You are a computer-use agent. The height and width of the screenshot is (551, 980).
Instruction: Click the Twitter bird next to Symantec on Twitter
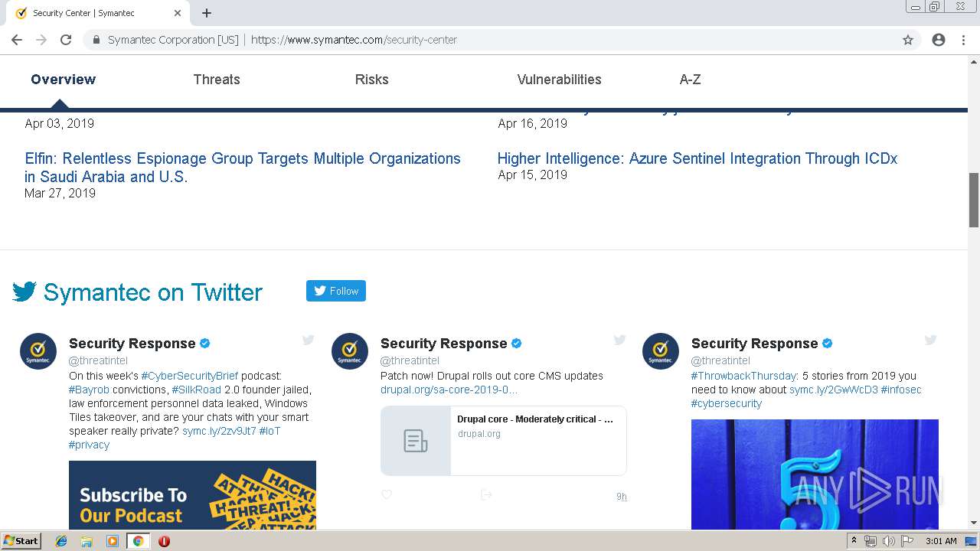coord(24,292)
